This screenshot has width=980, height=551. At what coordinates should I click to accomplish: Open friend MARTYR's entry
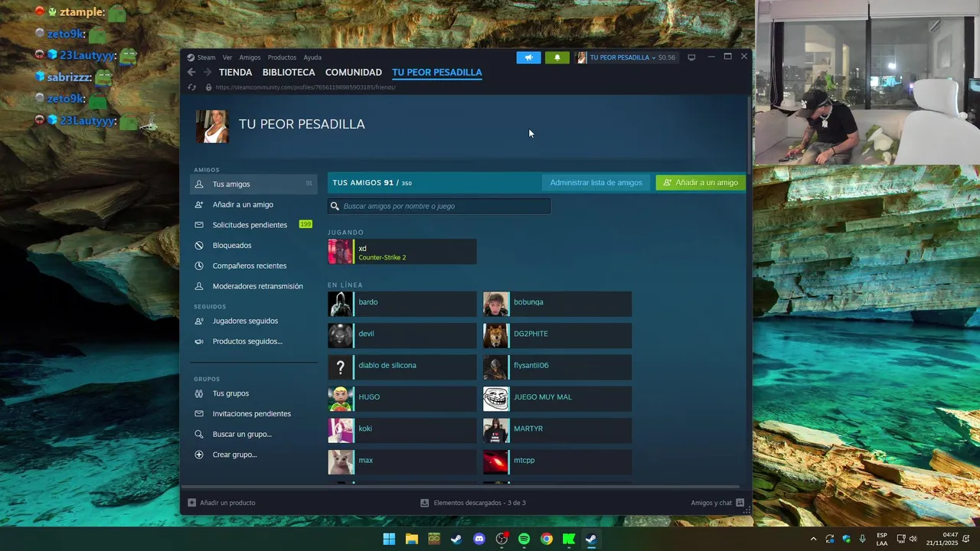tap(557, 430)
